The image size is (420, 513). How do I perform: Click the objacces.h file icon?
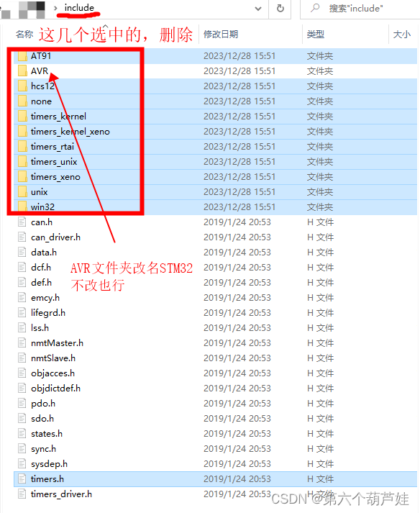[x=22, y=373]
